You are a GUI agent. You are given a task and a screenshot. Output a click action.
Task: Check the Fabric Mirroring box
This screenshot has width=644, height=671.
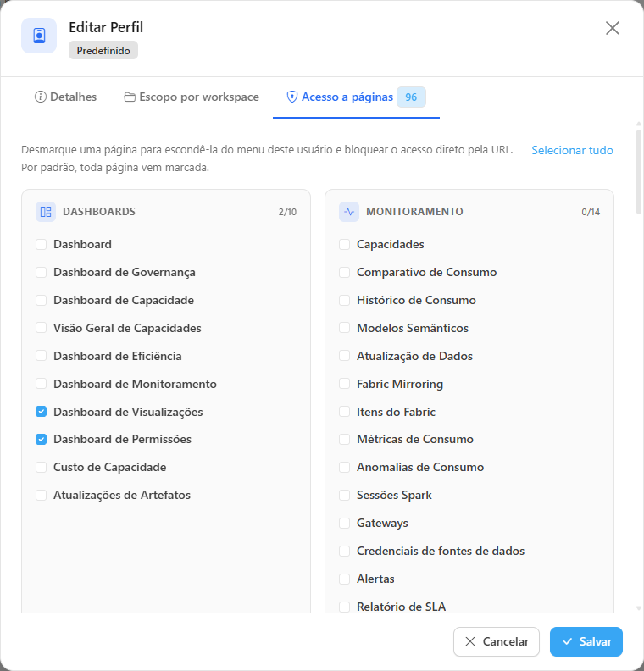point(345,384)
